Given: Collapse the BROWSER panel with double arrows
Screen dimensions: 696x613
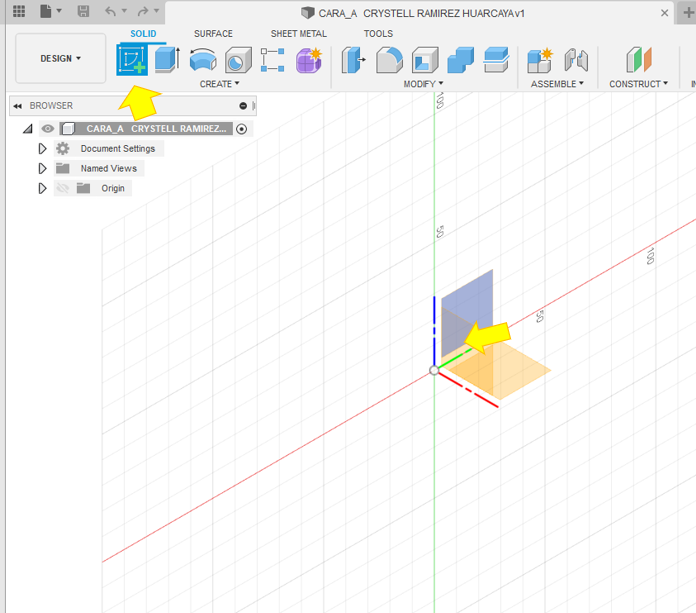Looking at the screenshot, I should 17,106.
